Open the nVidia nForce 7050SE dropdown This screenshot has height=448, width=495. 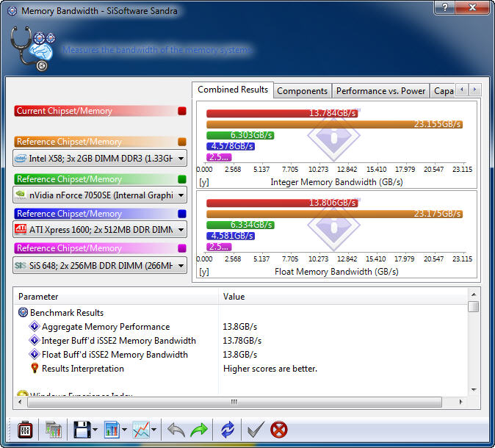(100, 195)
